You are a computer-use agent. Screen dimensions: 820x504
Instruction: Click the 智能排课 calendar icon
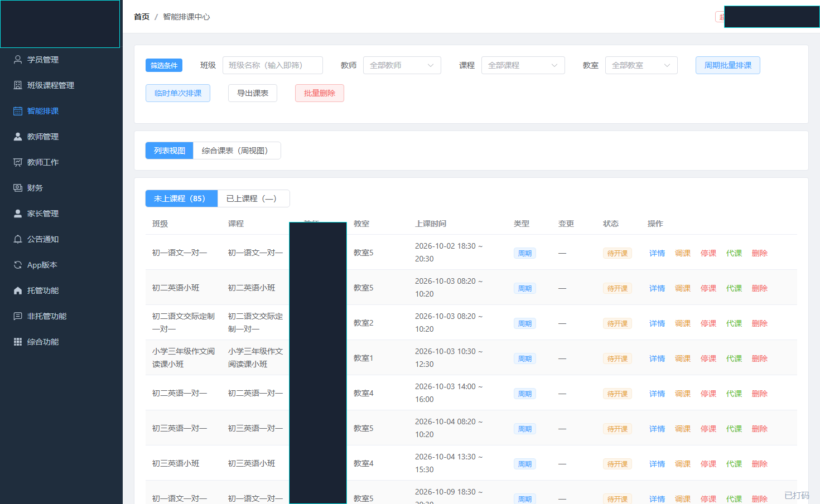click(x=18, y=111)
